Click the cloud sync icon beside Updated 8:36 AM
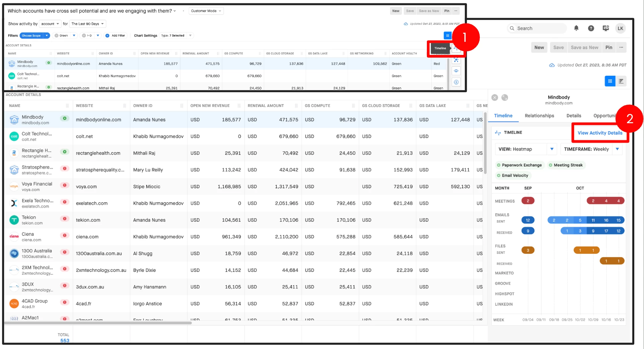This screenshot has height=349, width=644. 552,65
